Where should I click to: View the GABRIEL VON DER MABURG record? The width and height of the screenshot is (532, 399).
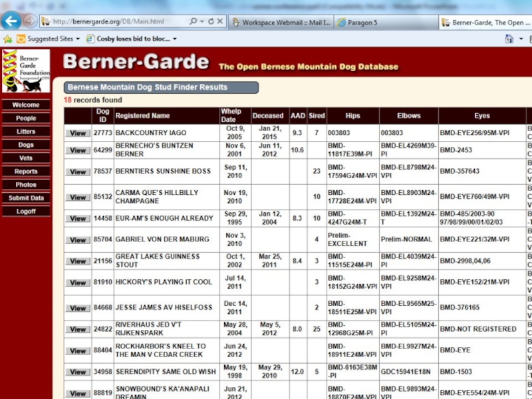[x=78, y=240]
